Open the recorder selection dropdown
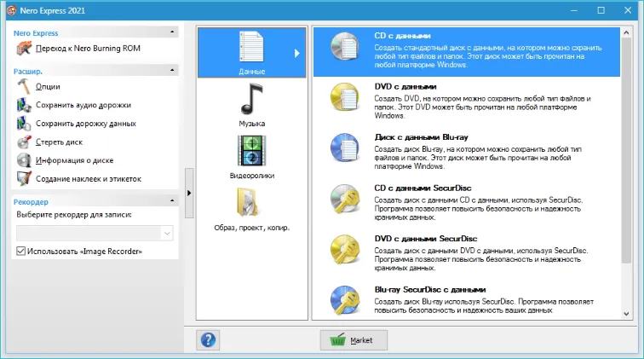 pos(166,233)
